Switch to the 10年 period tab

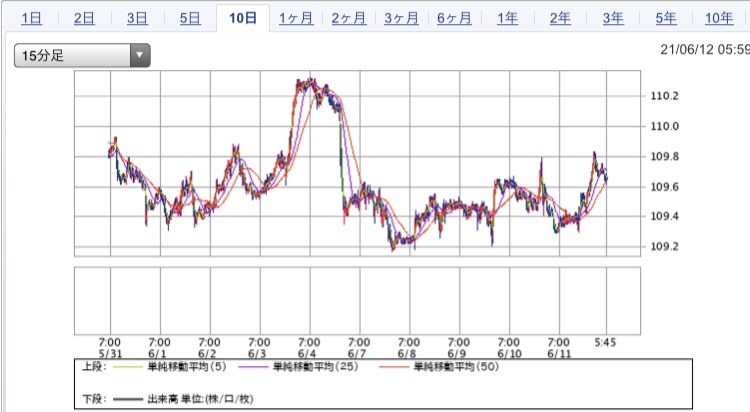tap(719, 19)
